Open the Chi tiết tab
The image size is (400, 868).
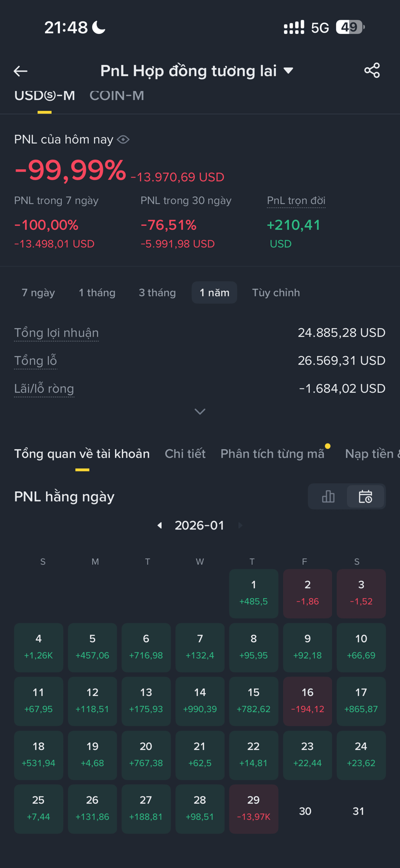tap(185, 454)
